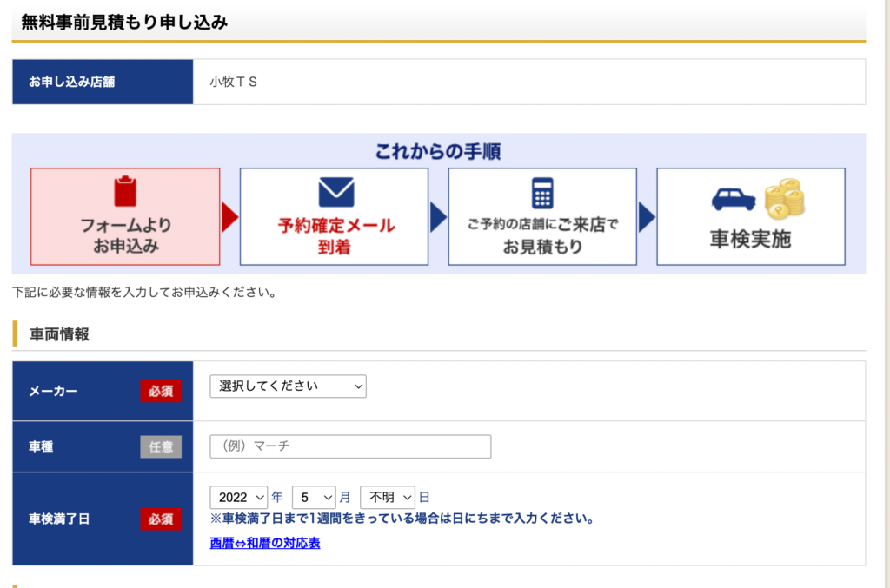The width and height of the screenshot is (890, 588).
Task: Click the ※車検満了日まで1週間 note text
Action: tap(402, 519)
